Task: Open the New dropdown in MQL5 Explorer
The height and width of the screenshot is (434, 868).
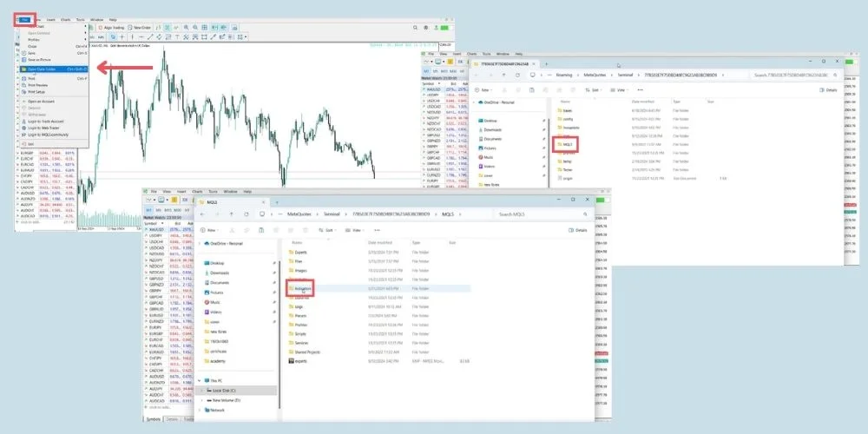Action: 209,230
